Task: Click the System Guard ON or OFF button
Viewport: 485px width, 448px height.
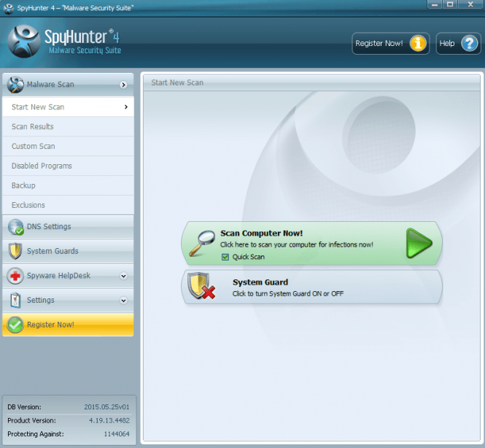Action: pyautogui.click(x=312, y=287)
